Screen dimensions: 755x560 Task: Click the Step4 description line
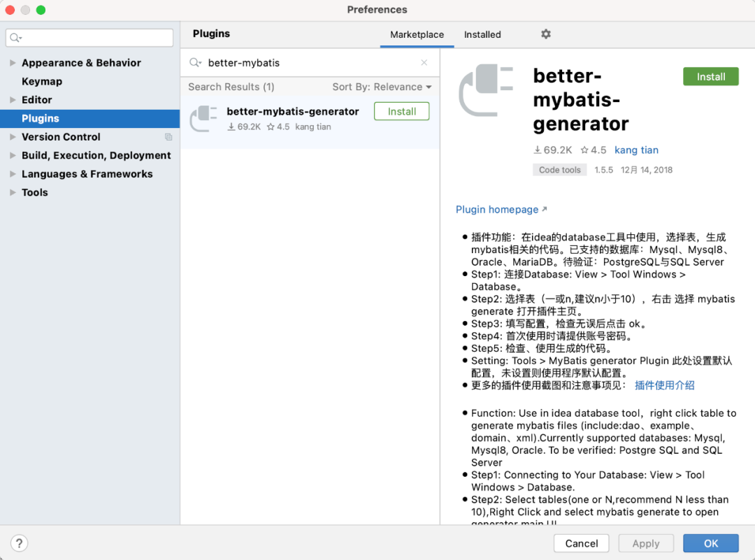click(x=552, y=336)
